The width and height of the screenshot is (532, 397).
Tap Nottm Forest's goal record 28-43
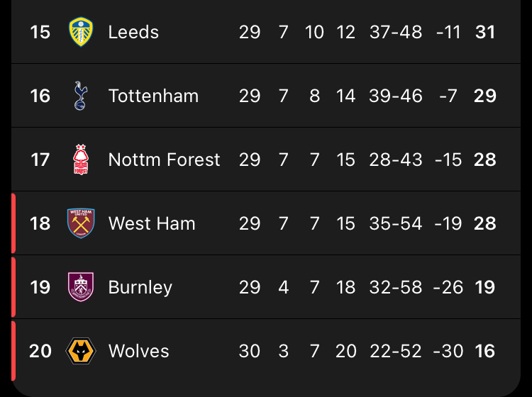click(x=396, y=160)
